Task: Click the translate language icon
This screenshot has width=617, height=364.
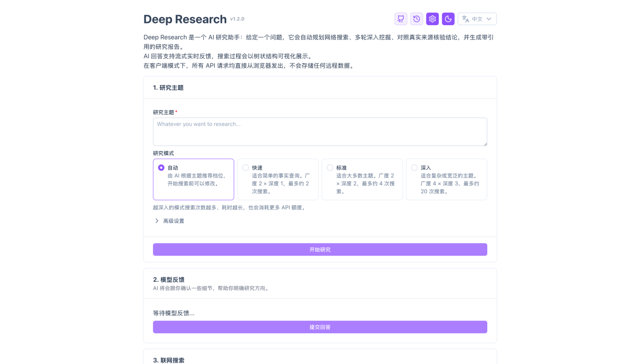Action: (466, 19)
